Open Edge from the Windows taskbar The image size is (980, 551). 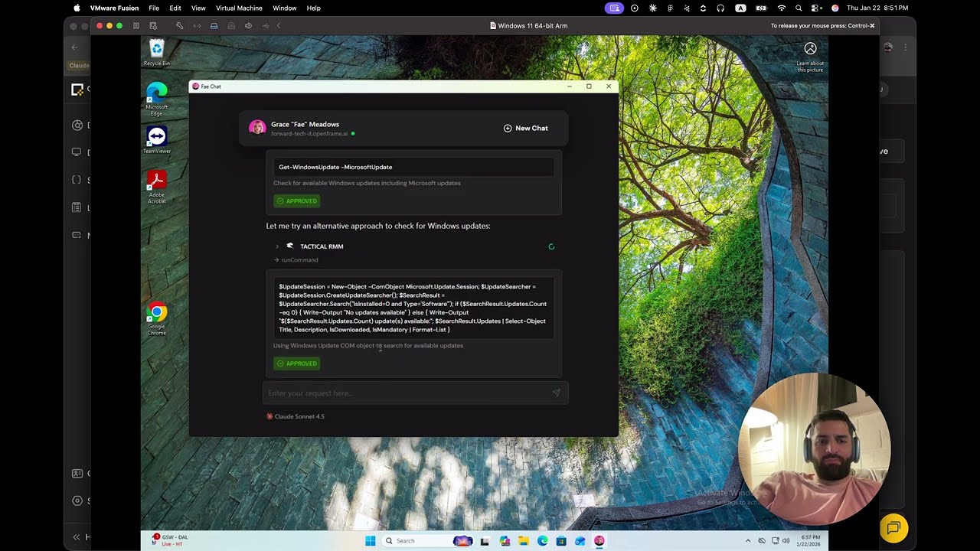pyautogui.click(x=543, y=541)
